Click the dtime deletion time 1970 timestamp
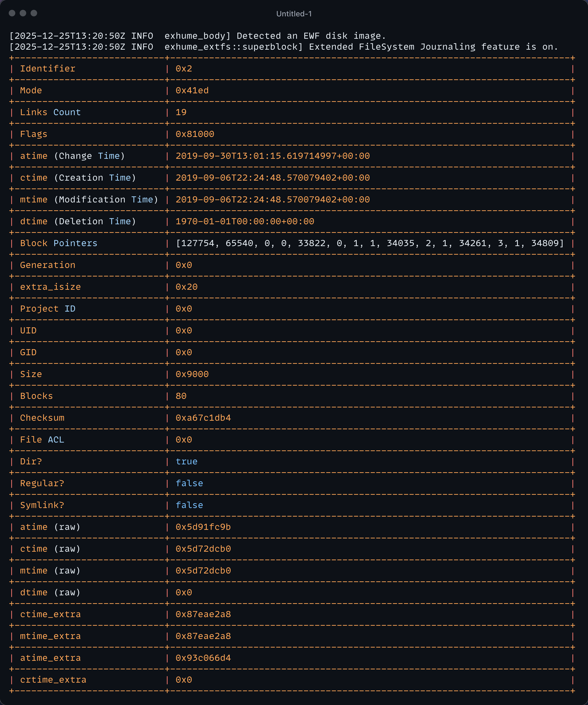 point(245,222)
